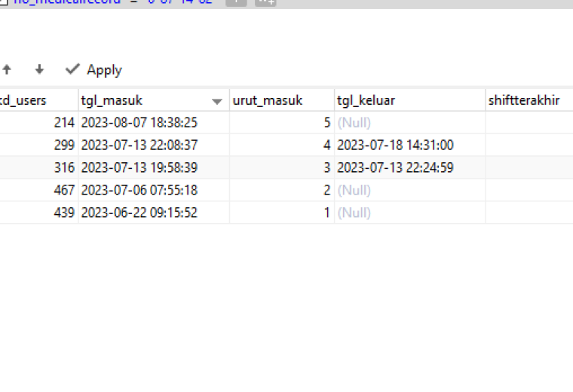Move the filter condition up with the up arrow
Image resolution: width=573 pixels, height=392 pixels.
pos(7,69)
